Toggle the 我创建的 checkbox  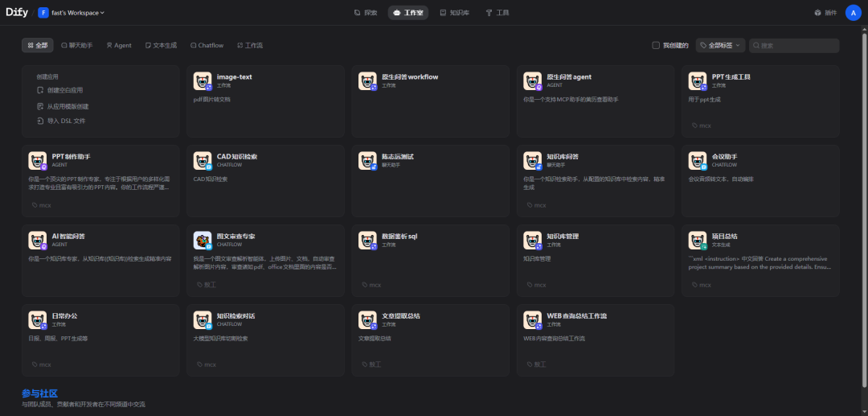pos(656,45)
